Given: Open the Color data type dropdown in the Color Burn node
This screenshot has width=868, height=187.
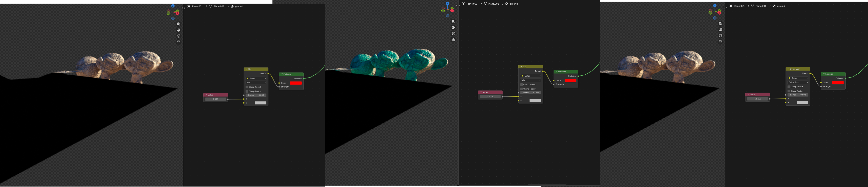Looking at the screenshot, I should 798,78.
